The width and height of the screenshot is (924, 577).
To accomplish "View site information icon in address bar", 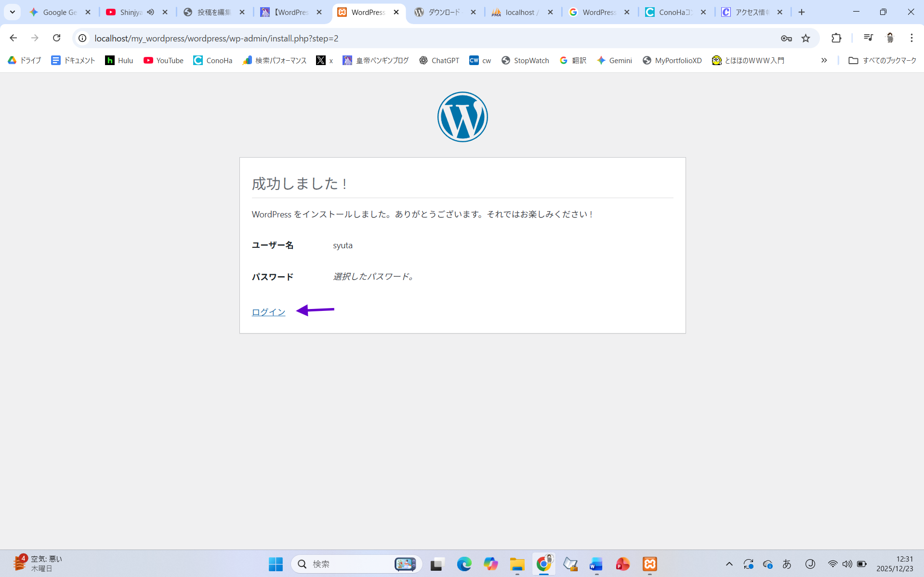I will (x=82, y=38).
